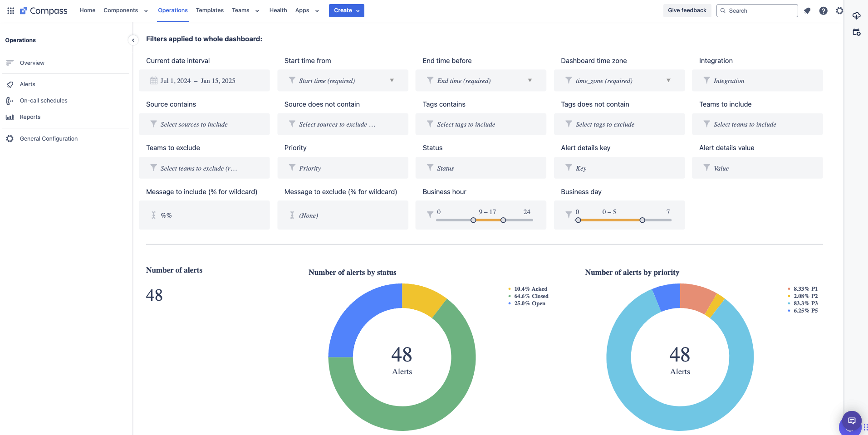The image size is (868, 435).
Task: Collapse the Operations sidebar
Action: point(133,40)
